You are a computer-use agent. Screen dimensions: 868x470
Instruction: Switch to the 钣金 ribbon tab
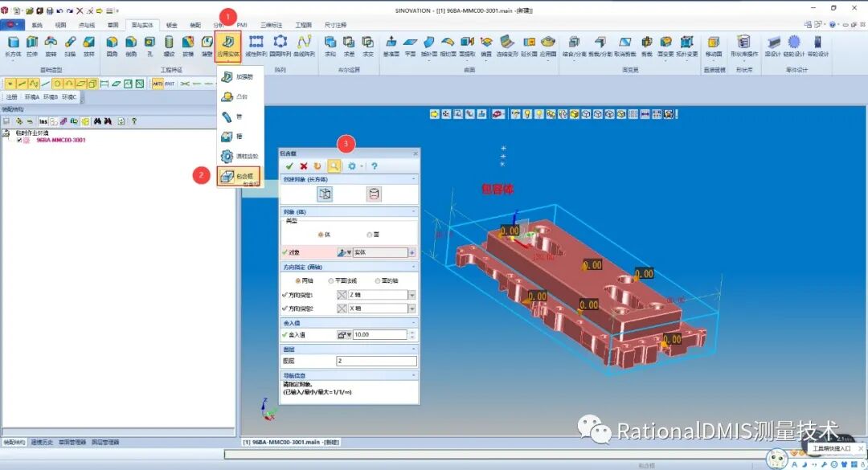coord(172,25)
